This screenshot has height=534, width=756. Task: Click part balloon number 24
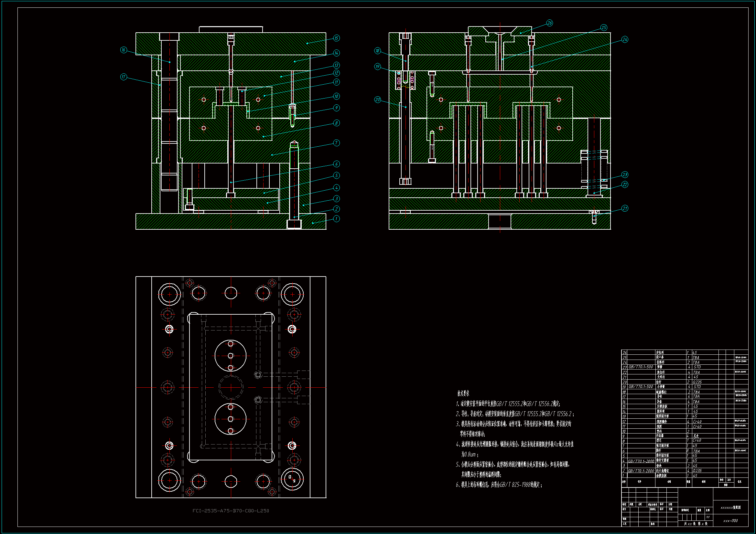pyautogui.click(x=625, y=39)
